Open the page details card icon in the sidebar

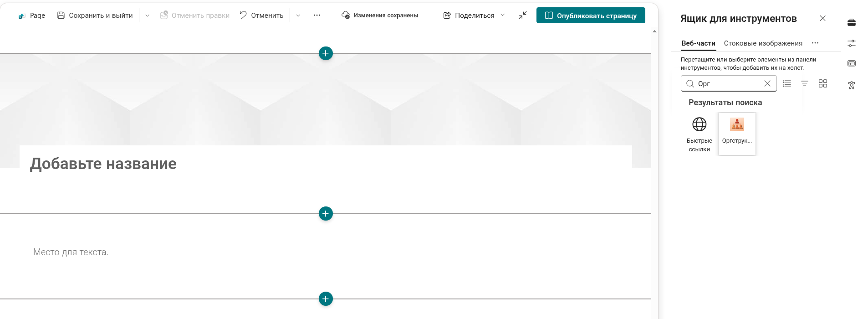click(x=852, y=64)
